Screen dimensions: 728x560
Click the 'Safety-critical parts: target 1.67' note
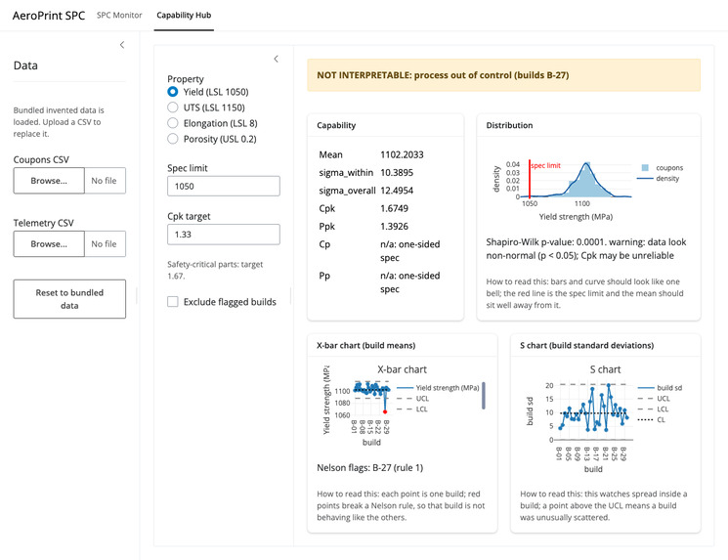215,271
